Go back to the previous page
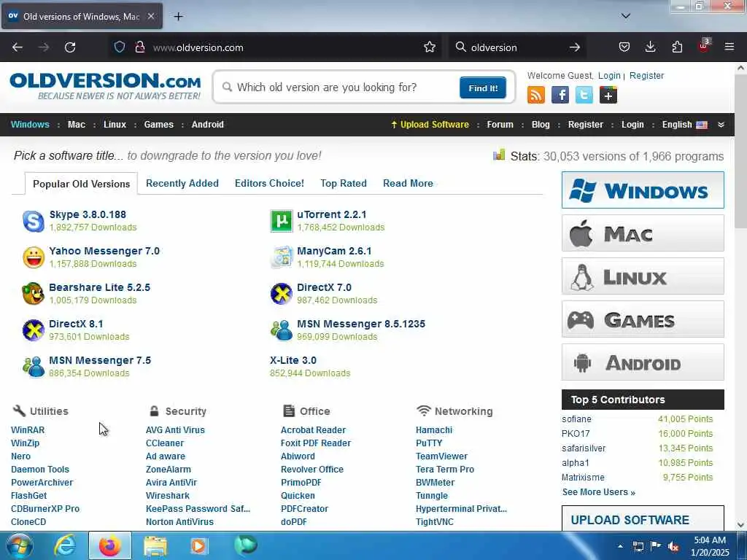747x560 pixels. pyautogui.click(x=18, y=47)
